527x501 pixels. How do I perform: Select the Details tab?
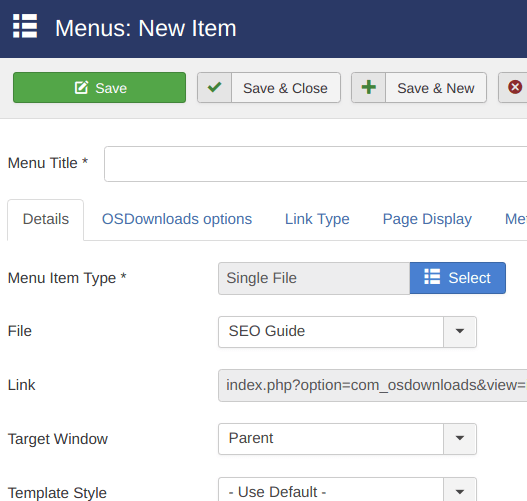point(46,219)
